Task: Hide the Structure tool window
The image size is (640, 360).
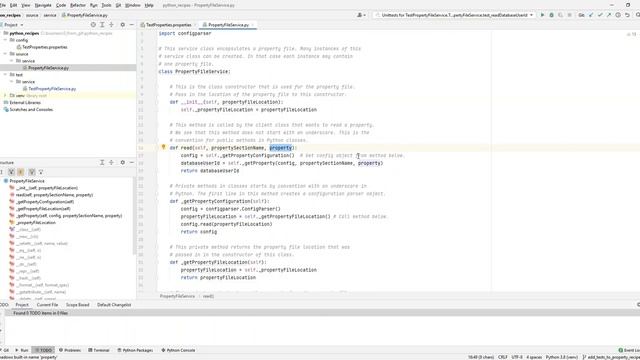Action: click(131, 162)
